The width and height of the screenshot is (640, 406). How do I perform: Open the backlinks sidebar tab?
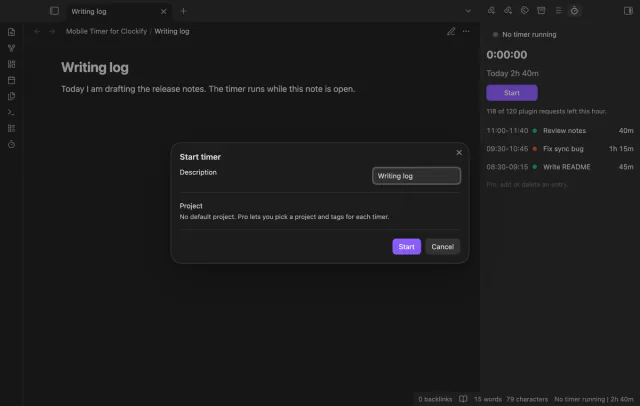(491, 11)
